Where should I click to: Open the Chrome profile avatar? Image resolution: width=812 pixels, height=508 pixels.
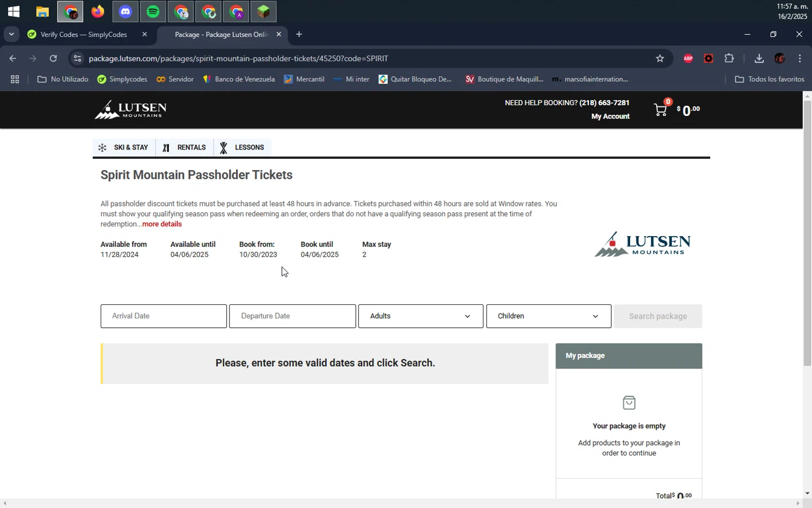pos(780,58)
